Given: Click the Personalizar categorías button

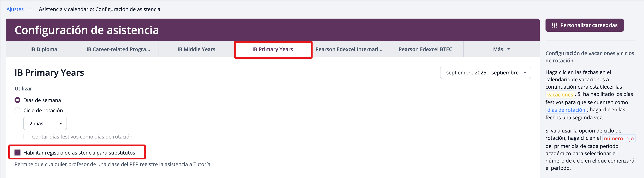Looking at the screenshot, I should 584,25.
